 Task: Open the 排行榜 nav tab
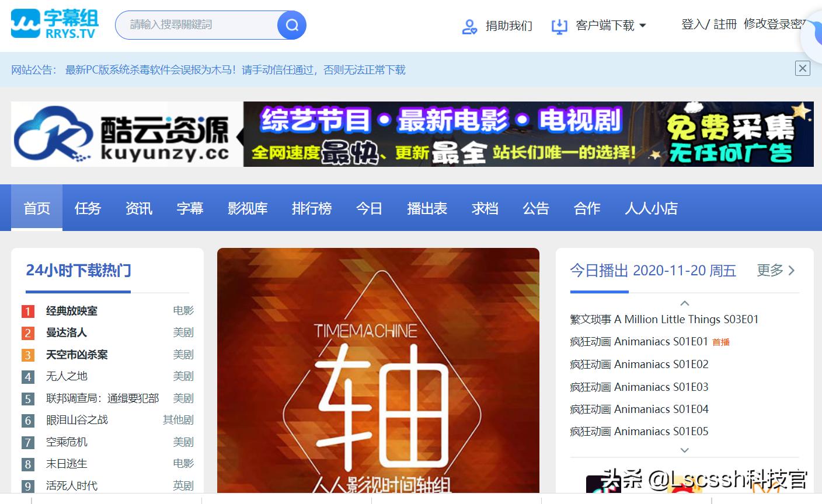[312, 208]
